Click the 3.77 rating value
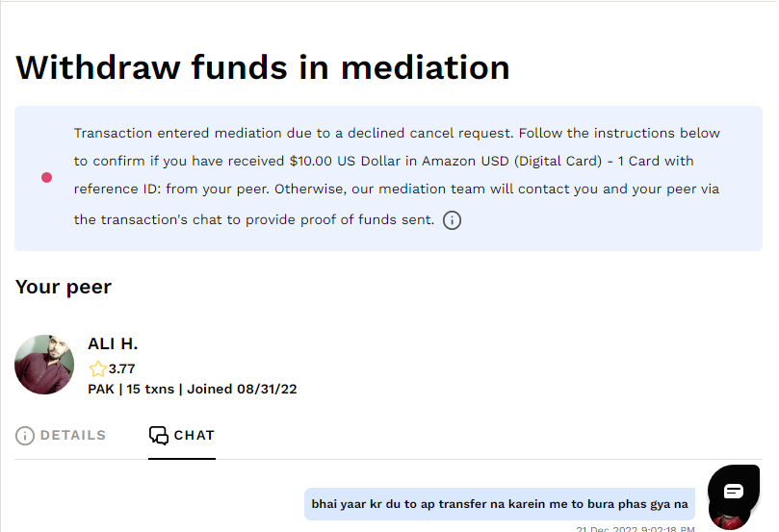Viewport: 779px width, 532px height. click(122, 368)
